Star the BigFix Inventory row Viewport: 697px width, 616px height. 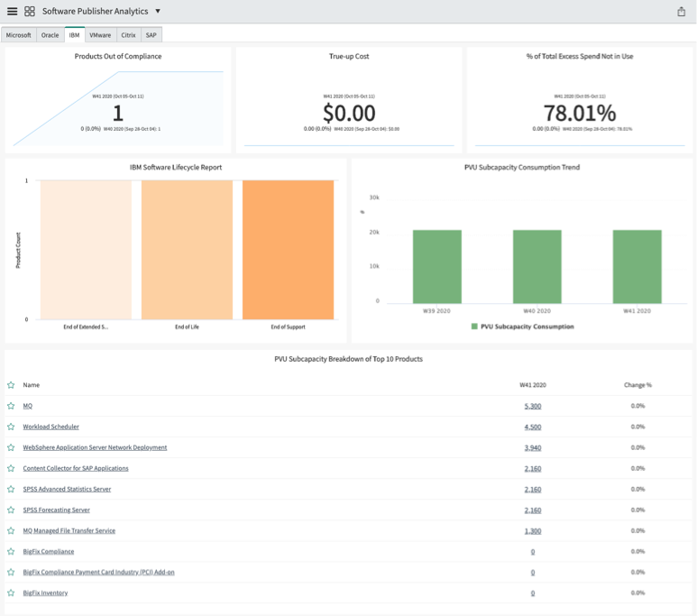click(11, 593)
